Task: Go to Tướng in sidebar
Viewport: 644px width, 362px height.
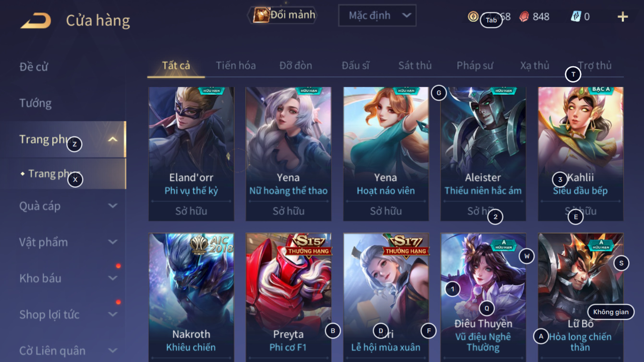Action: pos(36,103)
